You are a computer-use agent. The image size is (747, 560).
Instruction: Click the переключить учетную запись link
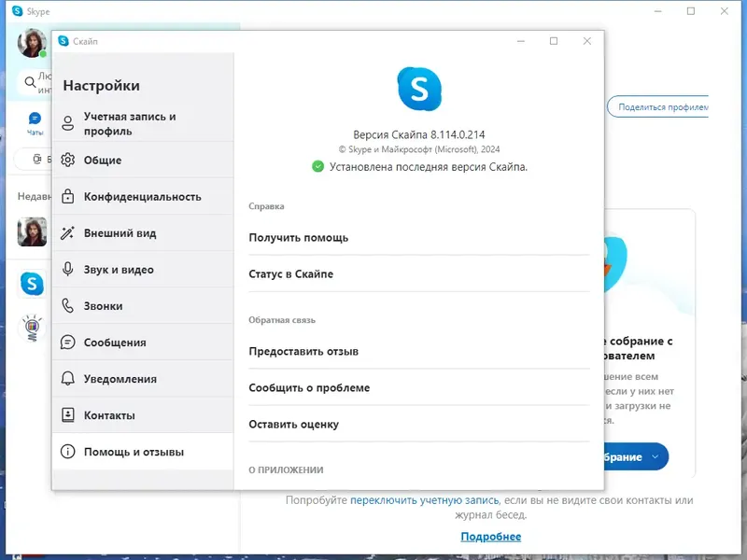(424, 500)
